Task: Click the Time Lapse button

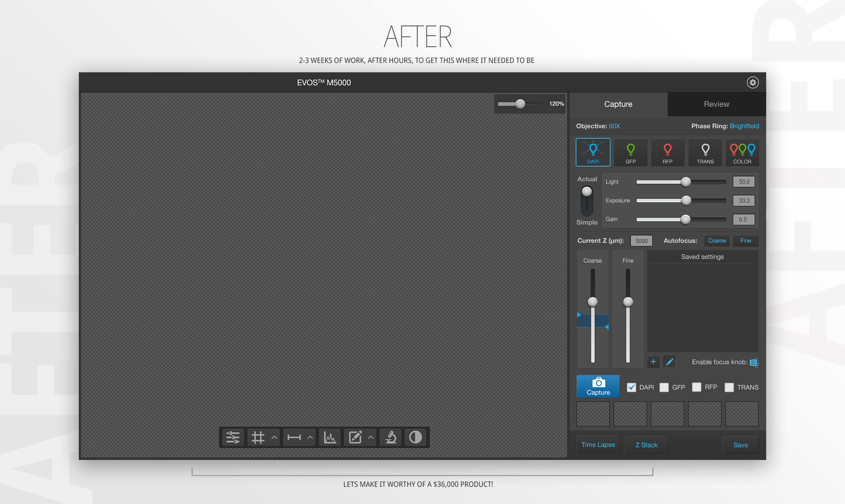Action: 598,445
